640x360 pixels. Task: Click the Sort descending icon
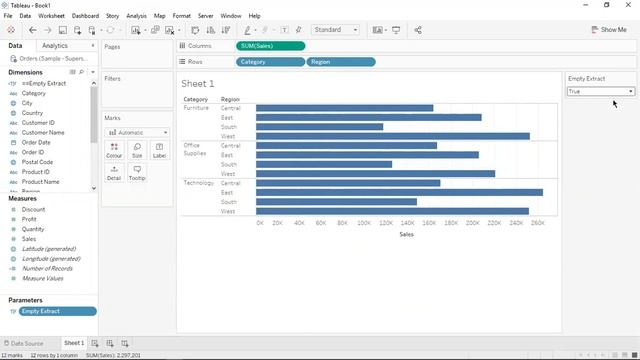point(226,30)
